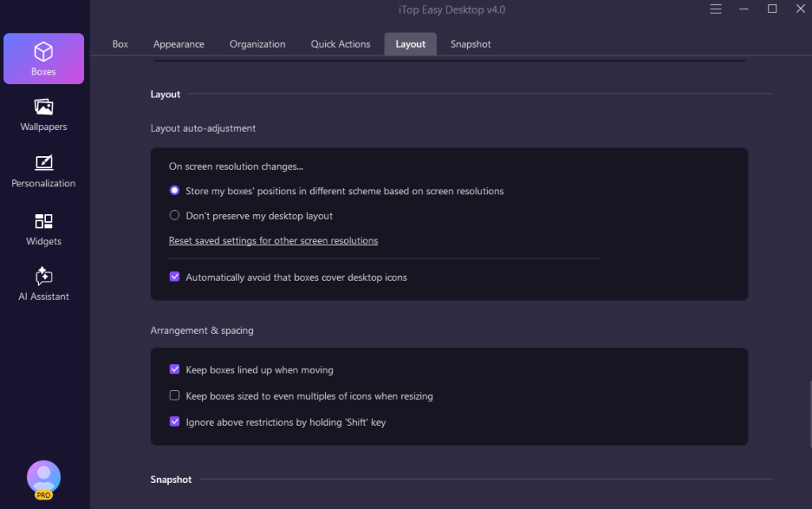Enable keep boxes sized to icon multiples
The height and width of the screenshot is (509, 812).
click(x=174, y=396)
